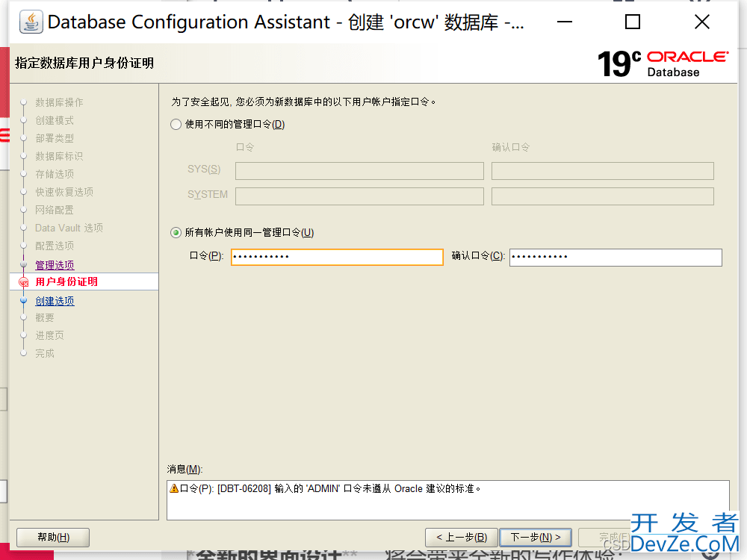This screenshot has height=560, width=747.
Task: Click the 概要 step in the sidebar
Action: click(45, 317)
